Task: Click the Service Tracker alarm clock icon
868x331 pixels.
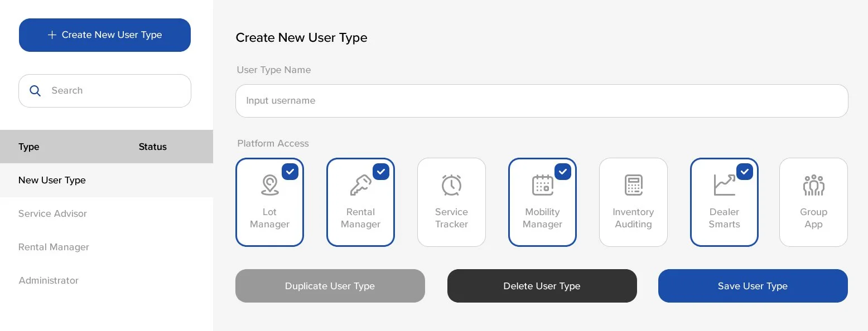Action: (451, 185)
